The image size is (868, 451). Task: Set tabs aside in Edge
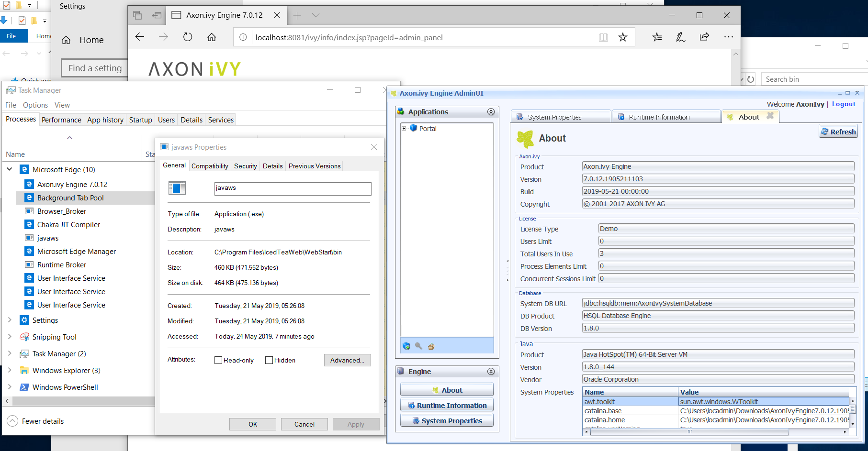point(157,15)
